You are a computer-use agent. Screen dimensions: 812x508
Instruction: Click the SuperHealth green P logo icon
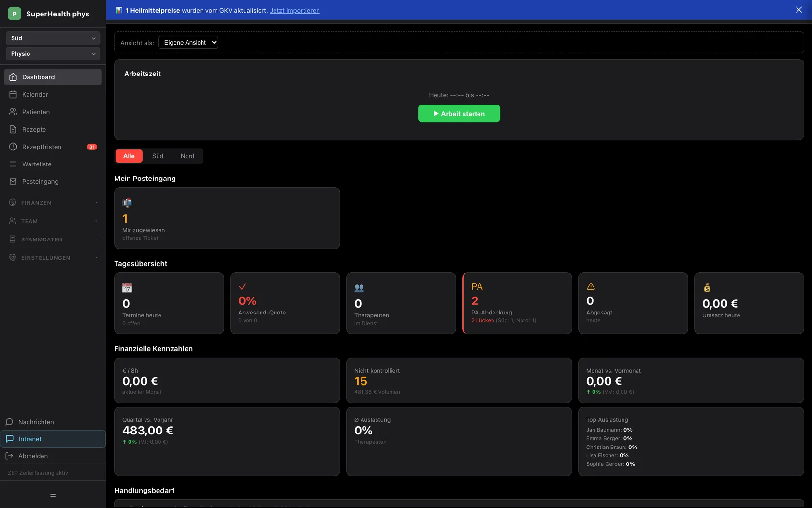click(x=14, y=14)
